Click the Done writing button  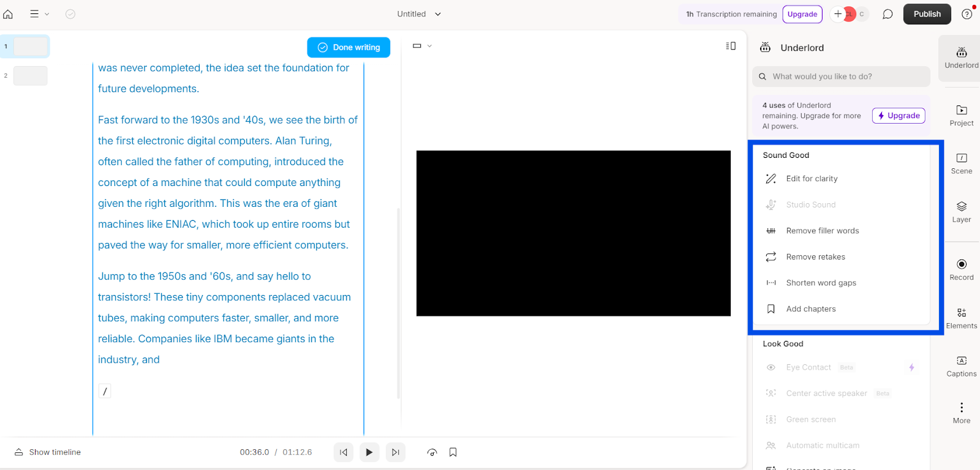[x=349, y=47]
